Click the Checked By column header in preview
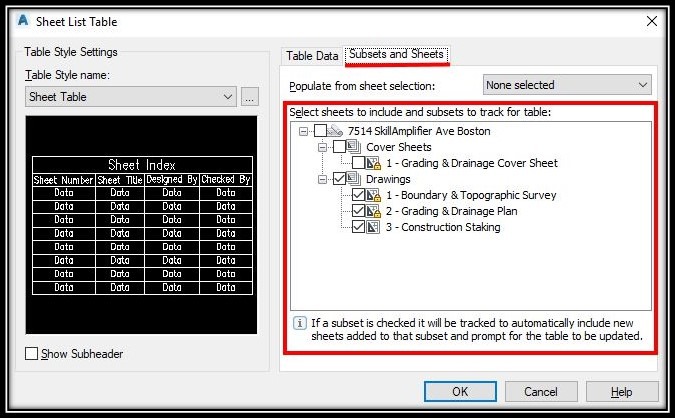Viewport: 675px width, 418px height. point(226,180)
